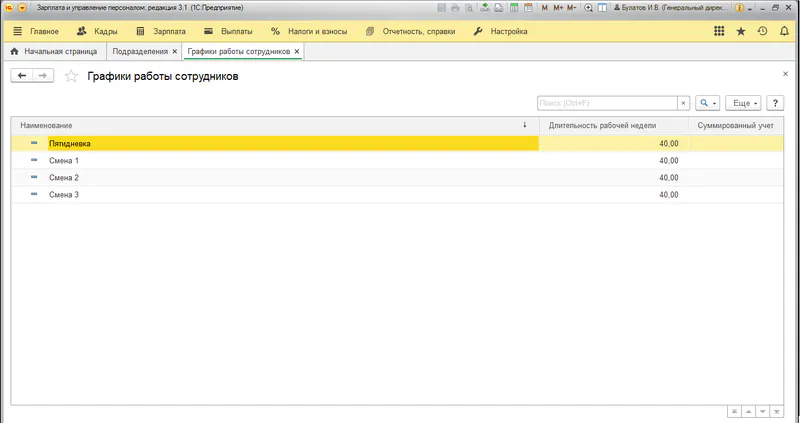The height and width of the screenshot is (423, 800).
Task: Open notifications bell icon
Action: 782,31
